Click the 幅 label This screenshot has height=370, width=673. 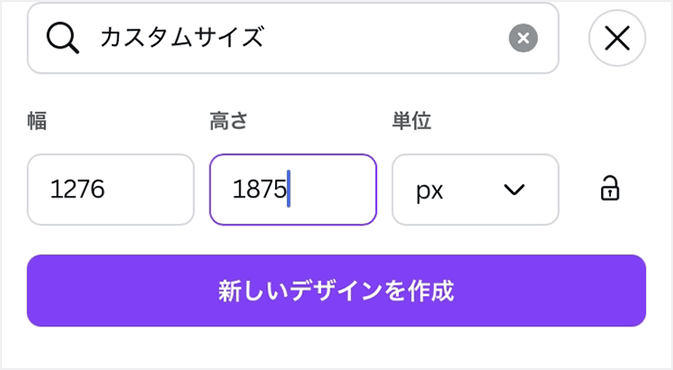point(37,121)
